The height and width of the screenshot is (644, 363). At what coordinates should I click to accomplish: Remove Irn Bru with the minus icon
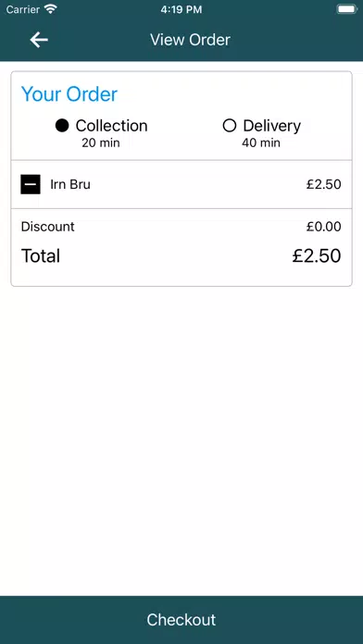(x=31, y=184)
